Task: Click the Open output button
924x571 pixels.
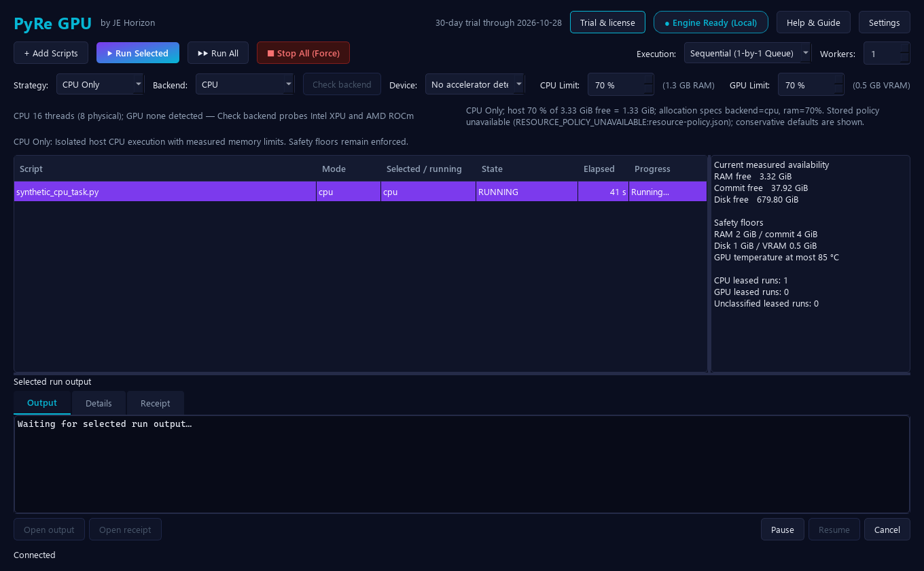Action: [x=49, y=530]
